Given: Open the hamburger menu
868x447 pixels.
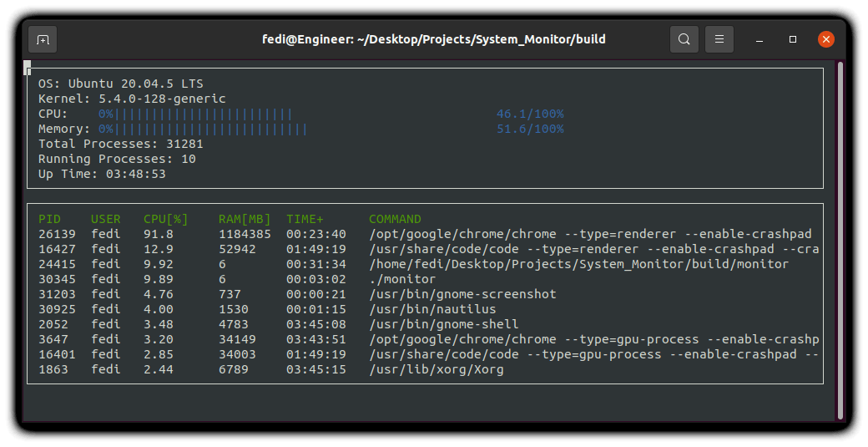Looking at the screenshot, I should [x=719, y=39].
